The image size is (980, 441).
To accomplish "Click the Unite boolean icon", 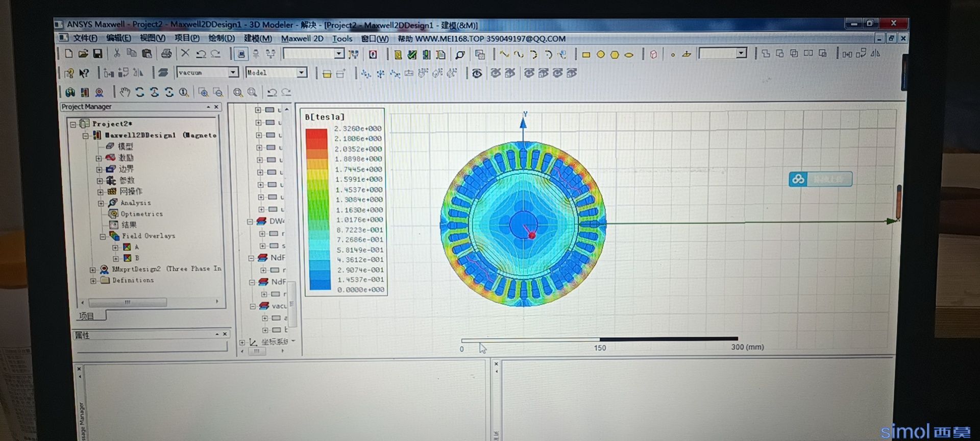I will [766, 54].
